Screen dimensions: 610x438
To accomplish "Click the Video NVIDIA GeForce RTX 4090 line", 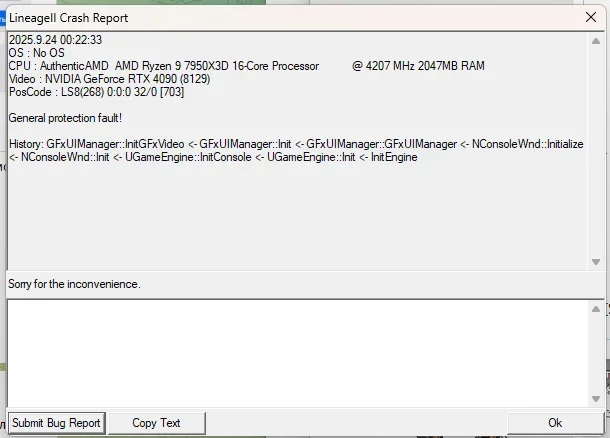I will [x=109, y=79].
